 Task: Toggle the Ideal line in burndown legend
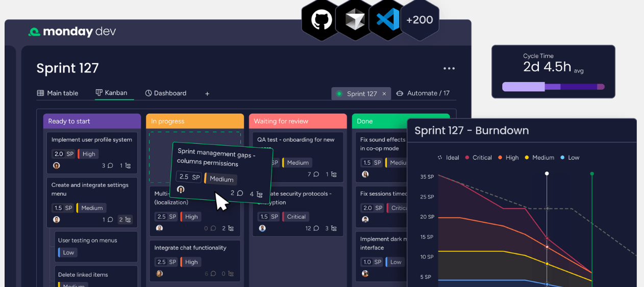[x=449, y=158]
